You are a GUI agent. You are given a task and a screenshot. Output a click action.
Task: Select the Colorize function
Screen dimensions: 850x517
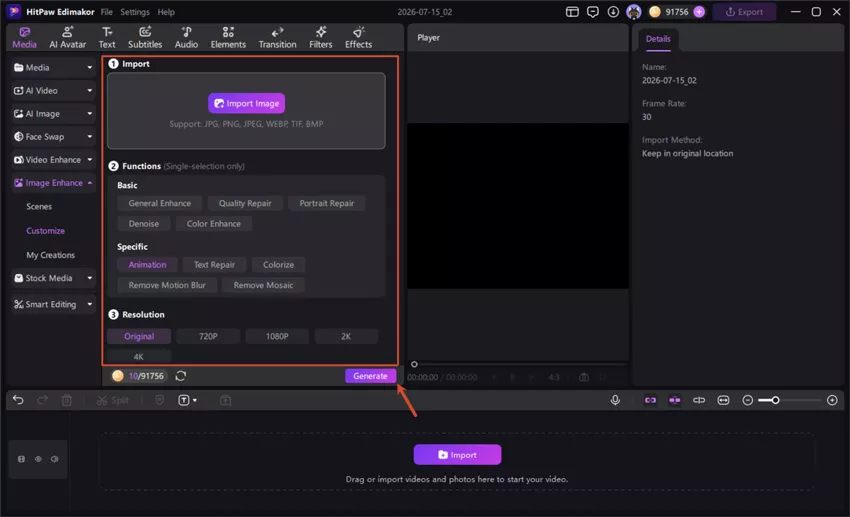pyautogui.click(x=279, y=264)
